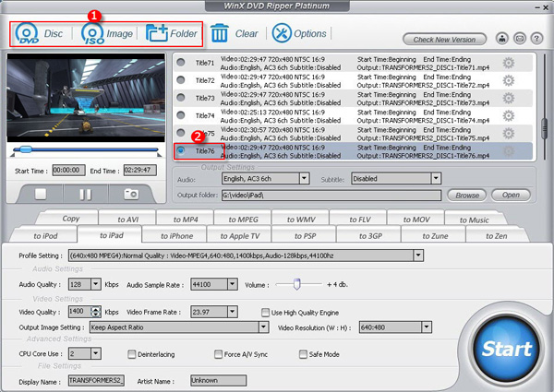Image resolution: width=554 pixels, height=392 pixels.
Task: Select the Title71 radio button
Action: coord(181,63)
